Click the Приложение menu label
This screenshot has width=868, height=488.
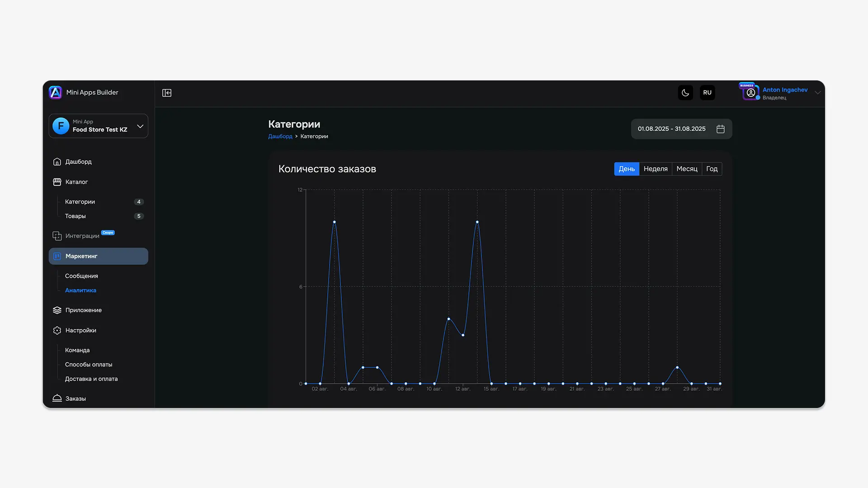tap(84, 310)
